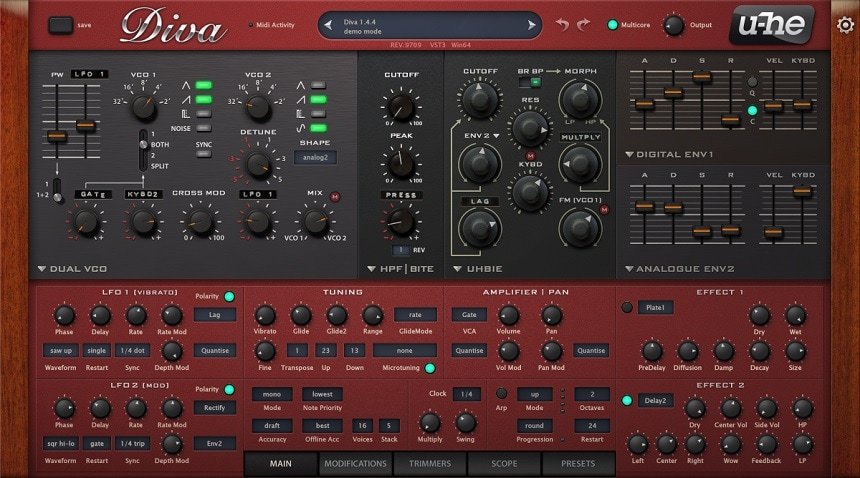
Task: Open the DUAL VCO module menu
Action: [72, 269]
